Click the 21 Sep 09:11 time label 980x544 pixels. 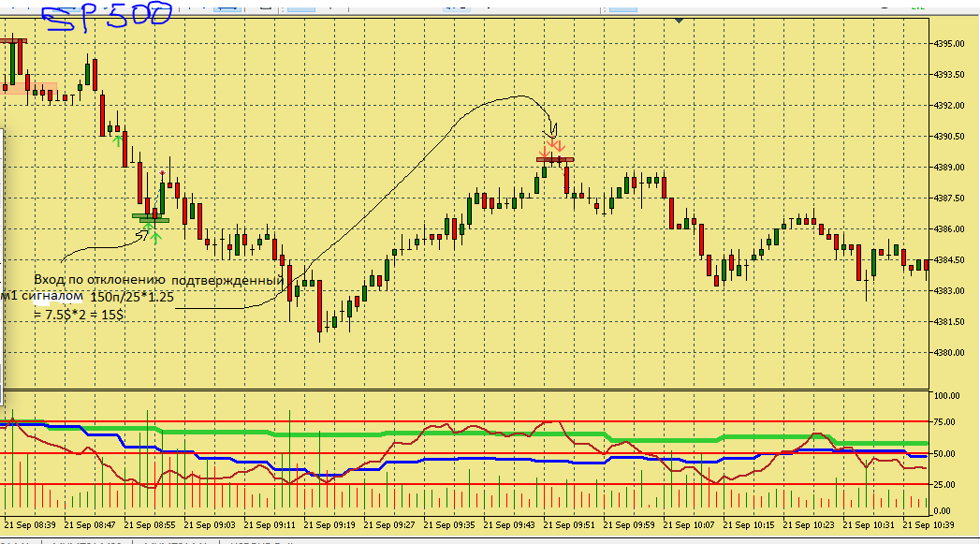coord(270,525)
